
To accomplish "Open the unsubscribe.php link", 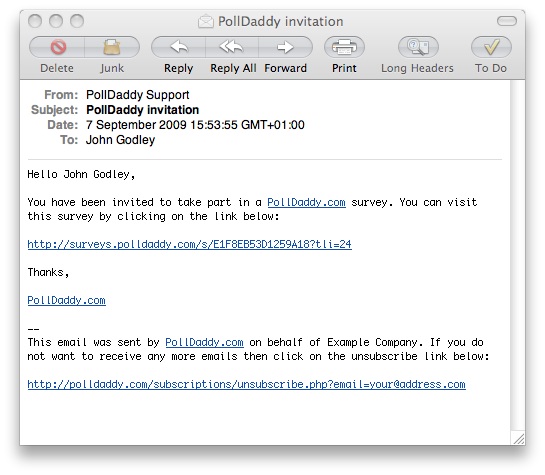I will (x=246, y=384).
